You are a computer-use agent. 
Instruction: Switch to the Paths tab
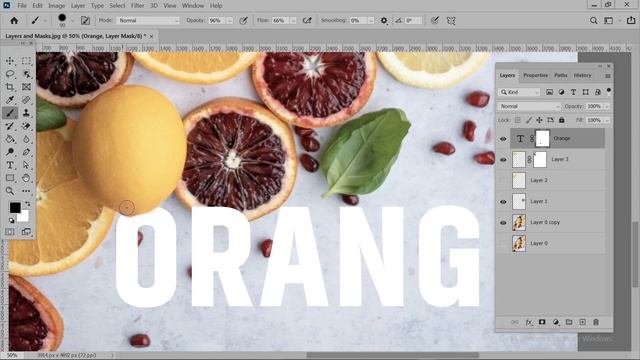pyautogui.click(x=561, y=75)
